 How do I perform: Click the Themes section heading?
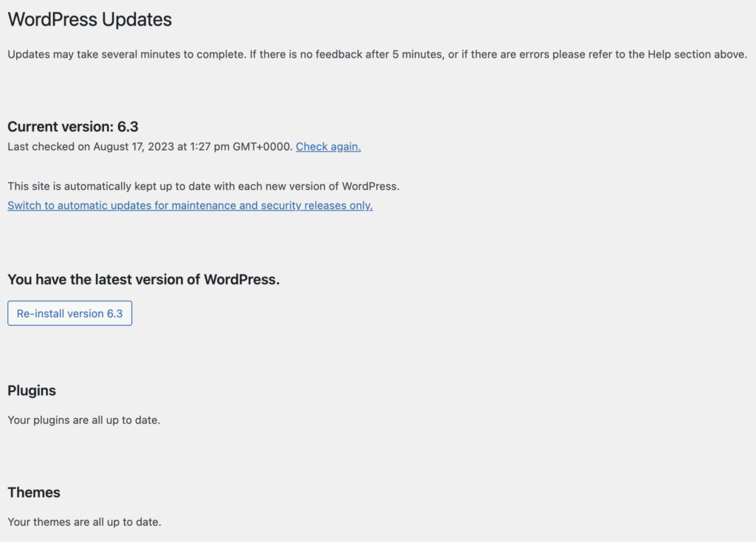34,493
